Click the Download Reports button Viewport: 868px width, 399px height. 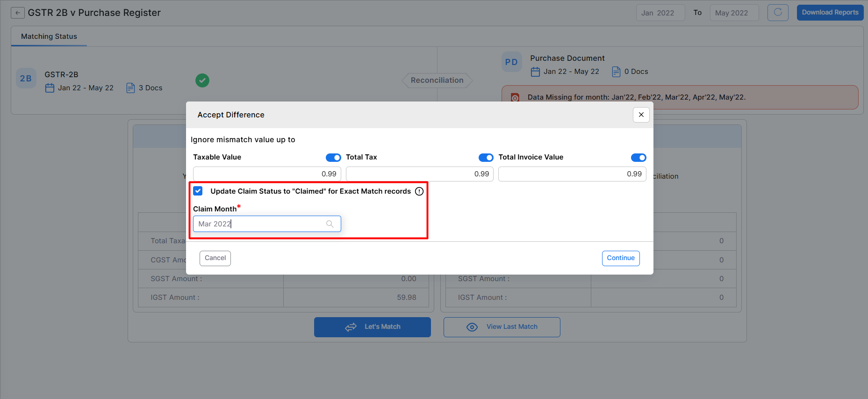(830, 13)
